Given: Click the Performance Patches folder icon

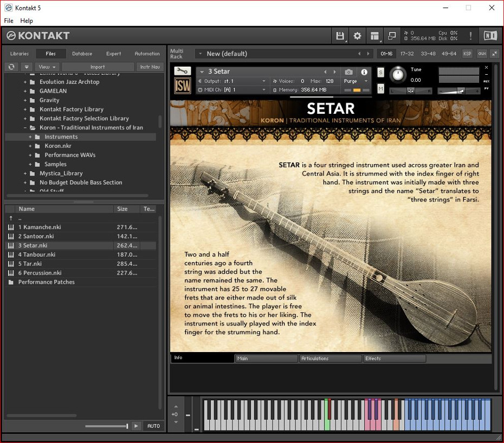Looking at the screenshot, I should click(11, 282).
